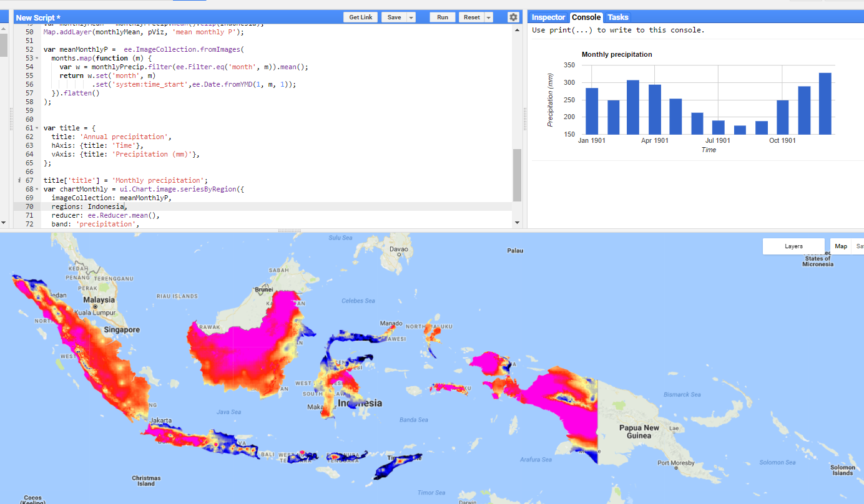Viewport: 864px width, 504px height.
Task: Collapse the code block starting at line 53
Action: (x=36, y=58)
